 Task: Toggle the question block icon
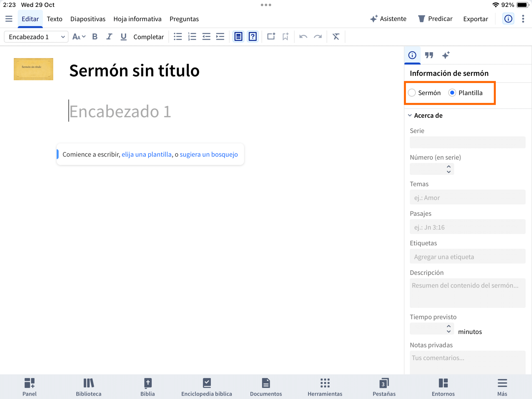click(x=253, y=37)
